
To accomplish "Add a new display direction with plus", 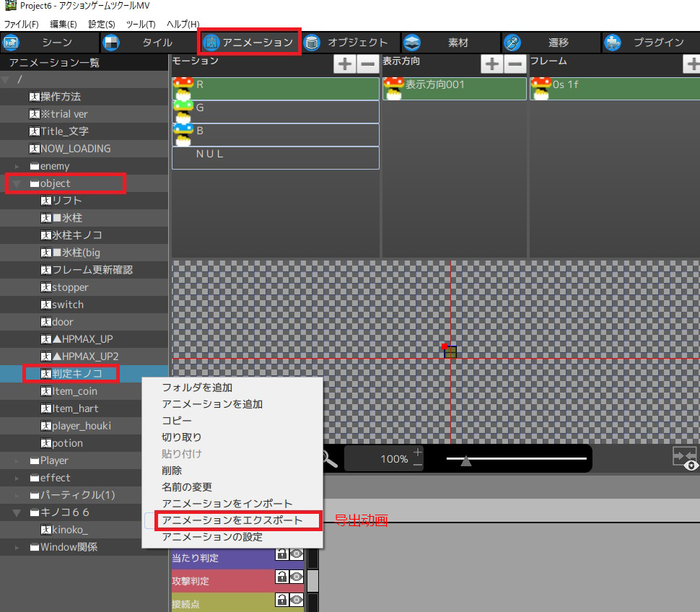I will pos(492,64).
